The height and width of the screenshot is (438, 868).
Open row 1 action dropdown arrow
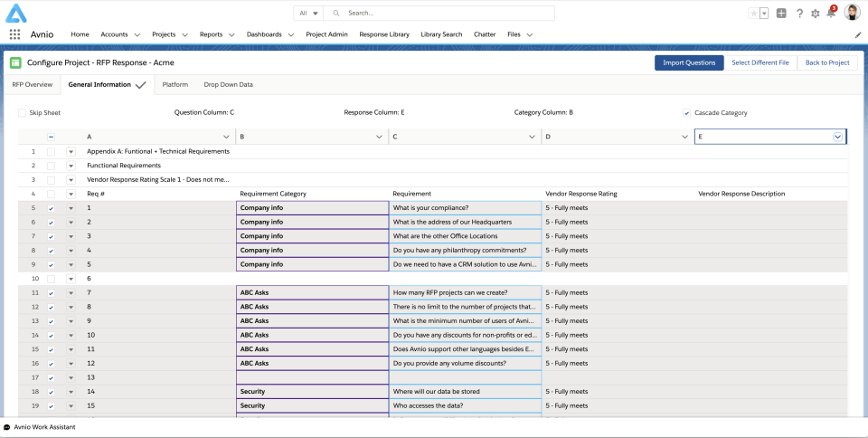(71, 151)
